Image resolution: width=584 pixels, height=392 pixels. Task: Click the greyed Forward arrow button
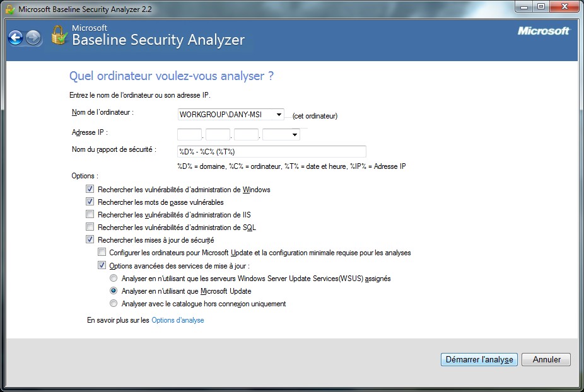point(33,38)
